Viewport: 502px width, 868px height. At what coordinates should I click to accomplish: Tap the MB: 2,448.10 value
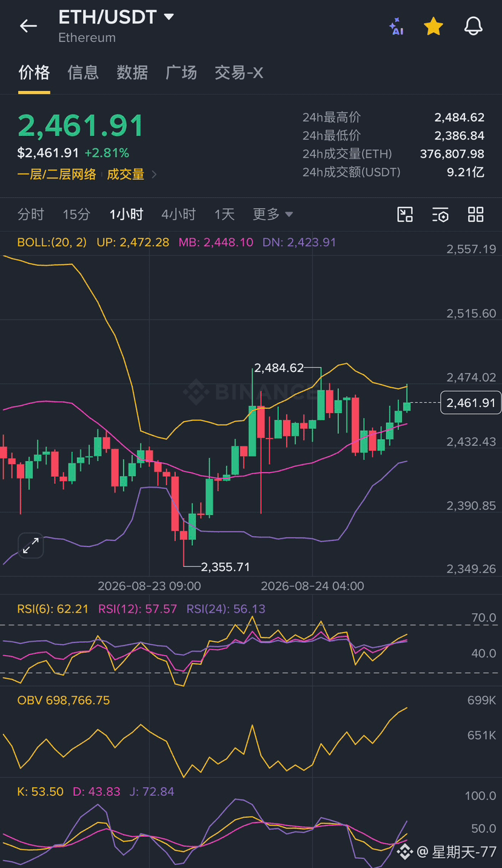coord(216,243)
